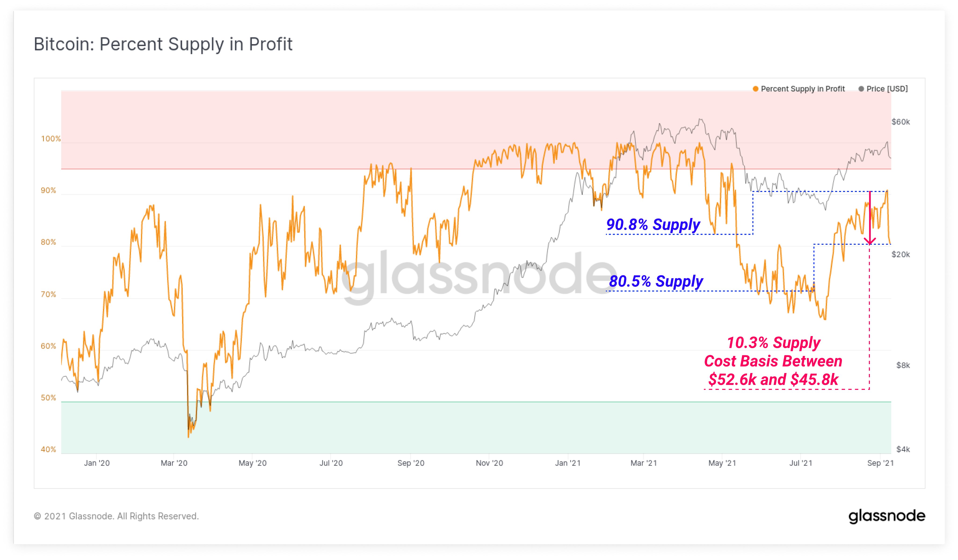Screen dimensions: 958x560
Task: Select the 80.5% Supply annotation
Action: (656, 281)
